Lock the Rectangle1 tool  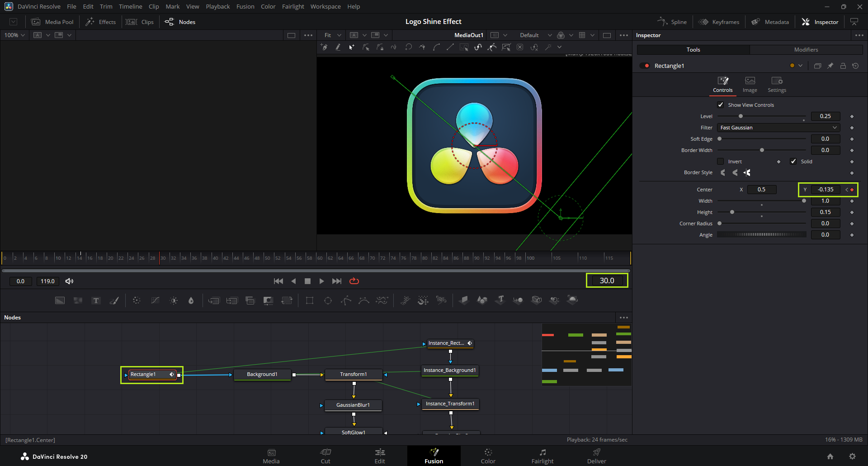point(843,66)
